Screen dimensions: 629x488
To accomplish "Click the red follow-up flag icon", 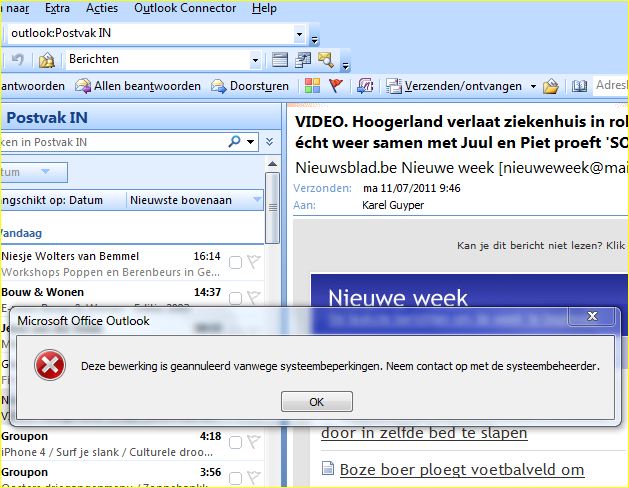I will pyautogui.click(x=335, y=86).
